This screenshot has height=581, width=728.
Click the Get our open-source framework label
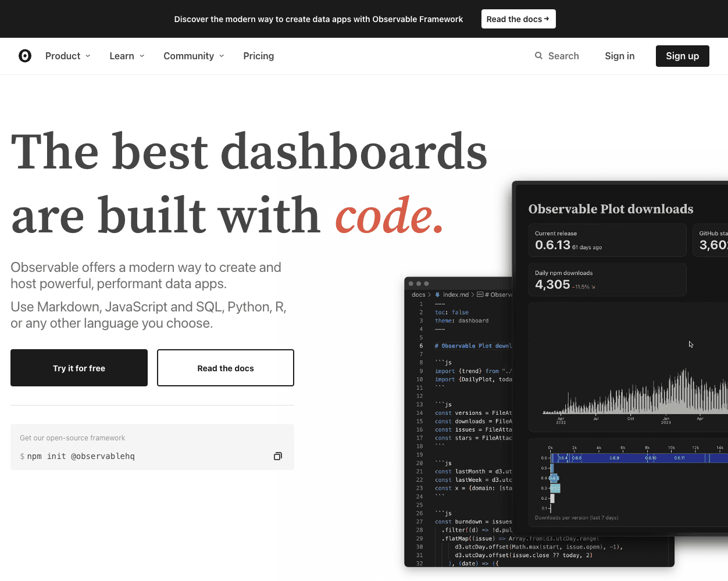72,438
